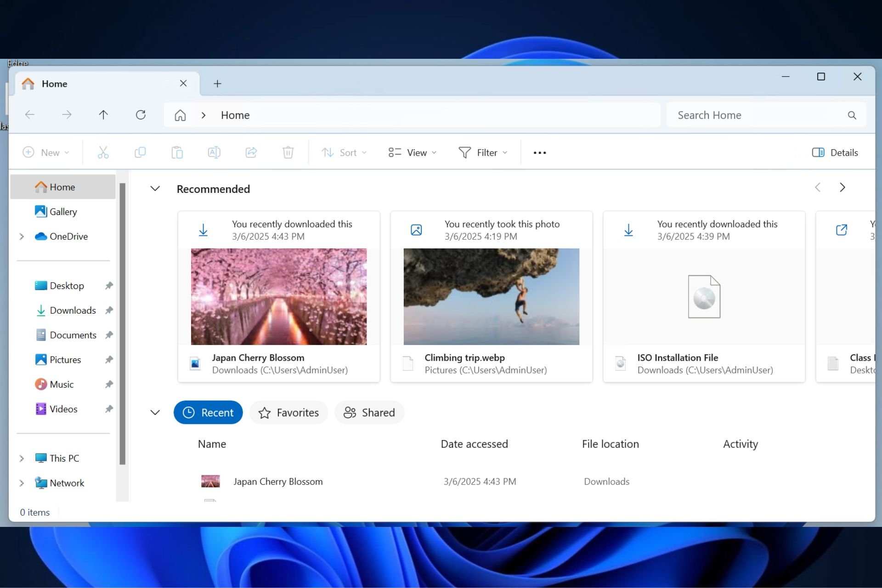
Task: Open the Filter dropdown
Action: pos(483,153)
